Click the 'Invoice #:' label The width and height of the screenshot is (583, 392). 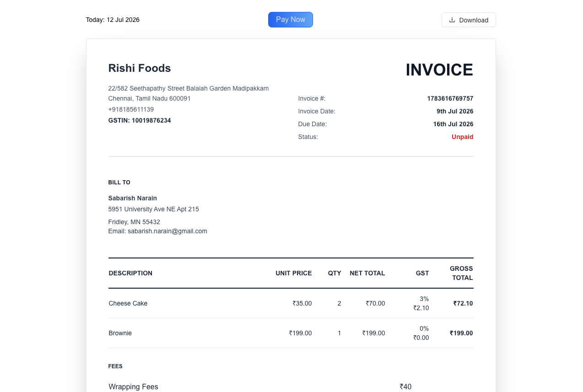[x=312, y=98]
